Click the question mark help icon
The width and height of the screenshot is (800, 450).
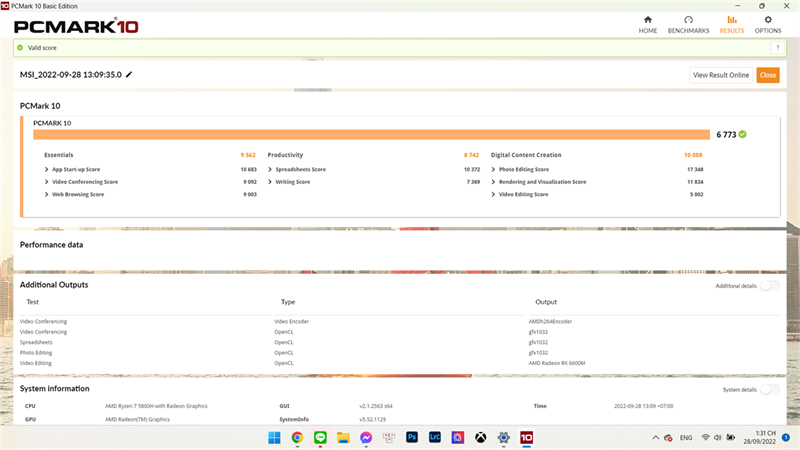(x=778, y=48)
